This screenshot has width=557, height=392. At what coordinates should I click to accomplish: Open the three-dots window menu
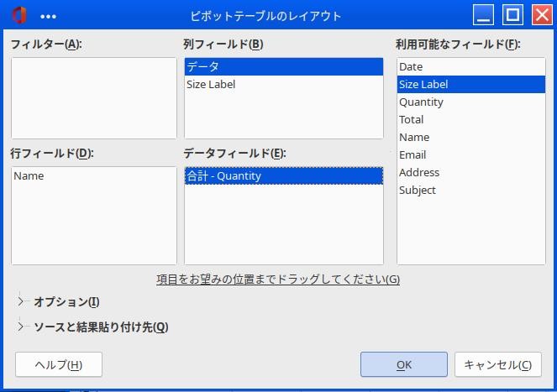(x=48, y=16)
